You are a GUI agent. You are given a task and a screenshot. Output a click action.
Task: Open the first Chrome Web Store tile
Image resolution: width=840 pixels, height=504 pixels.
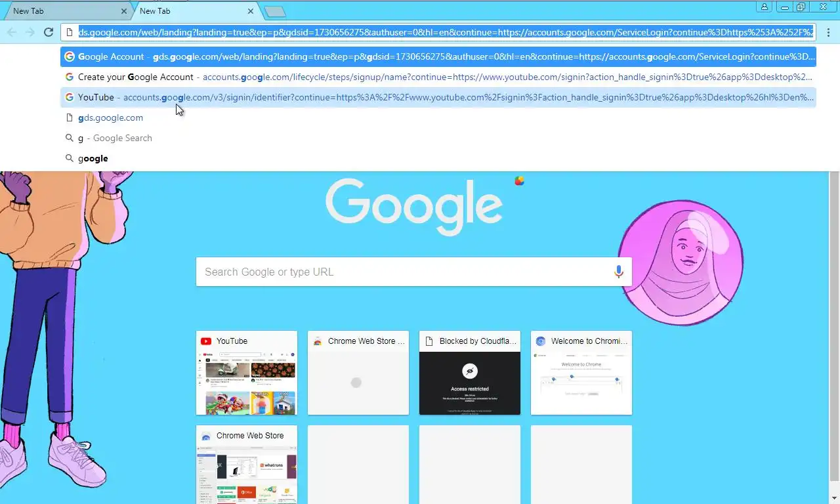(x=358, y=373)
